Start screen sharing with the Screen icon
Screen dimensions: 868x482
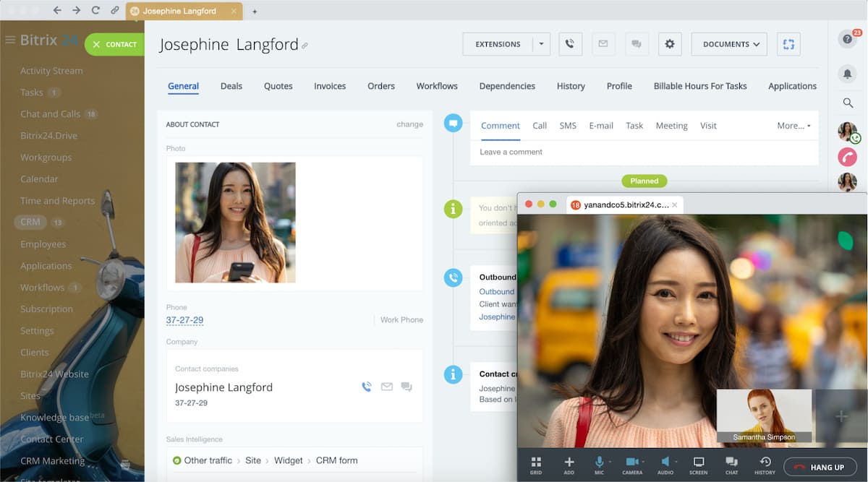[698, 462]
